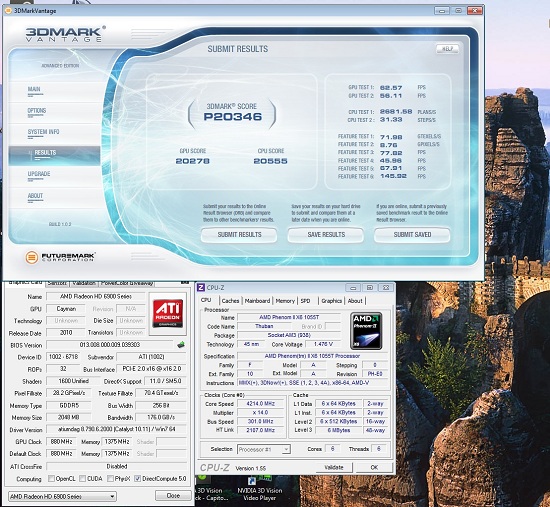Open the PowerColor Giveaway tab in GPU-Z

[x=127, y=283]
